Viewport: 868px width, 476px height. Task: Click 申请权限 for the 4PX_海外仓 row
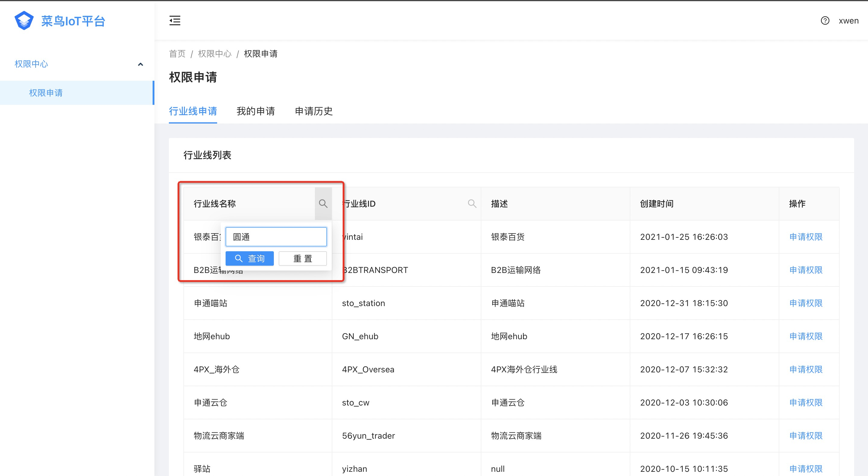tap(805, 369)
